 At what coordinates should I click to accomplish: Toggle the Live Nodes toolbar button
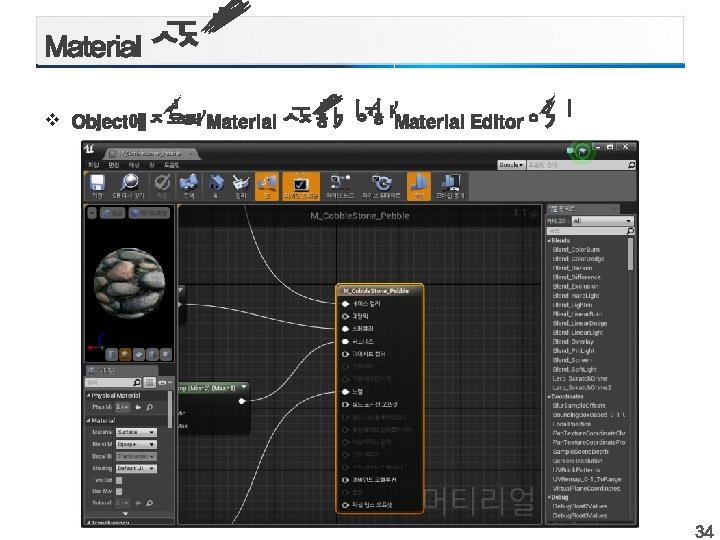click(340, 186)
